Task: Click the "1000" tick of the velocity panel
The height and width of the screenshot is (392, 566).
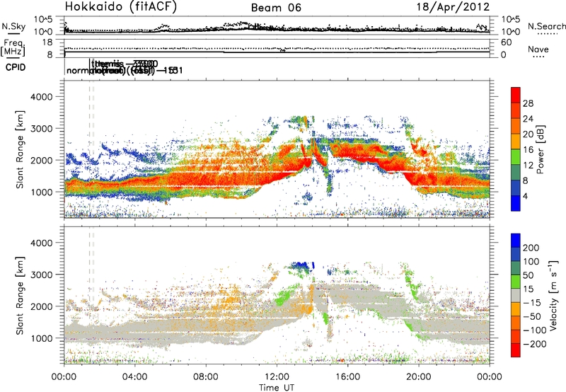Action: tap(41, 338)
